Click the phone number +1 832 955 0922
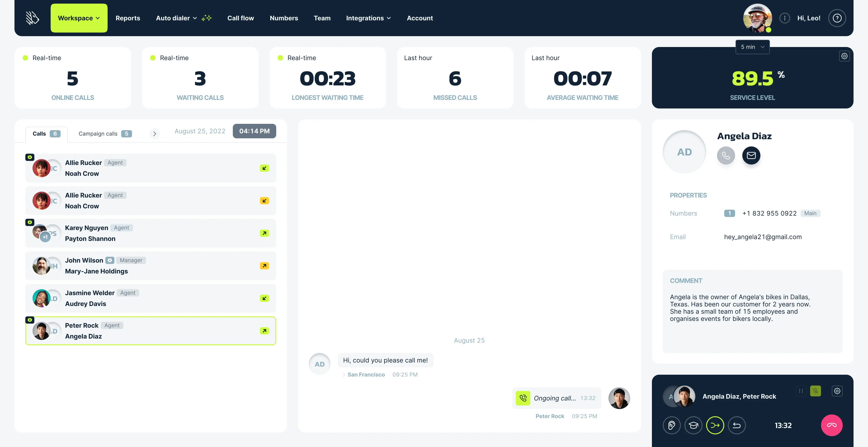The image size is (868, 447). (769, 214)
